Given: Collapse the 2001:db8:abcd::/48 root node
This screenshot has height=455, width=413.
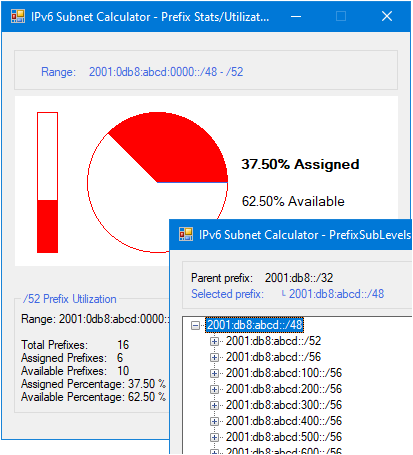Looking at the screenshot, I should click(196, 325).
